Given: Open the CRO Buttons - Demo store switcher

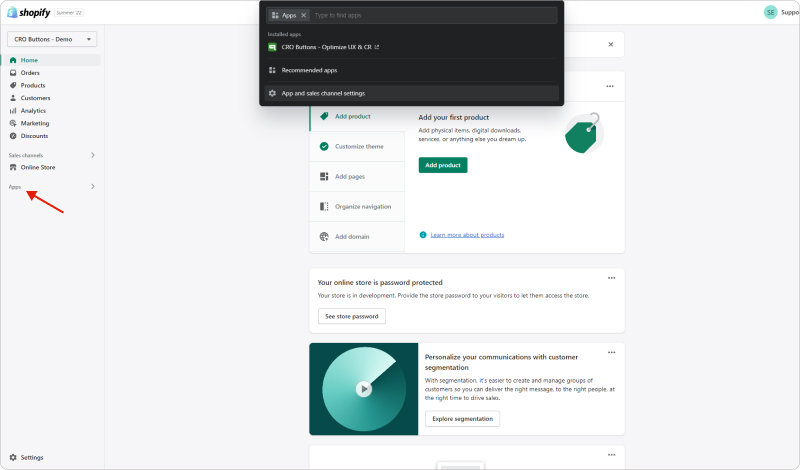Looking at the screenshot, I should pos(52,39).
